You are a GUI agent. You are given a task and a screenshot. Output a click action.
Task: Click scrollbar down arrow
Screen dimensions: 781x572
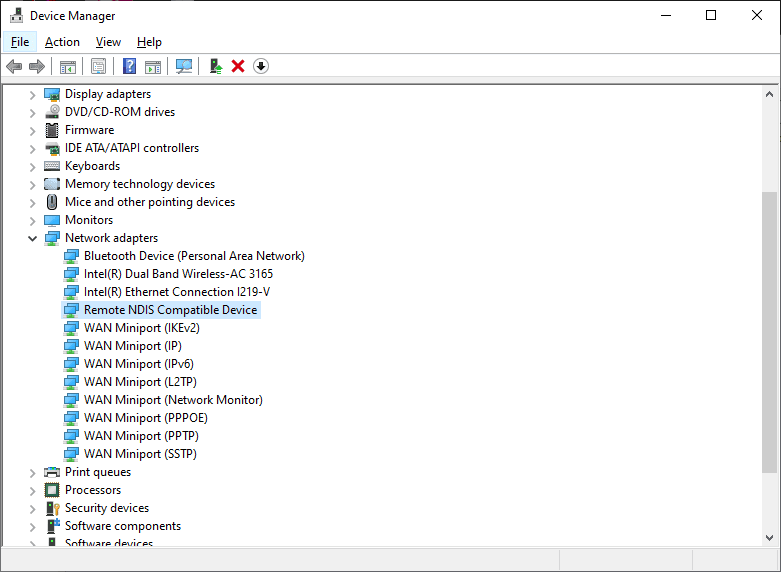(x=769, y=538)
